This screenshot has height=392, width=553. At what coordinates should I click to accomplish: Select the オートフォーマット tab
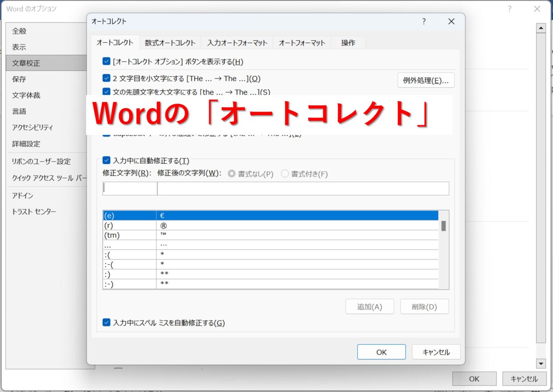[302, 43]
